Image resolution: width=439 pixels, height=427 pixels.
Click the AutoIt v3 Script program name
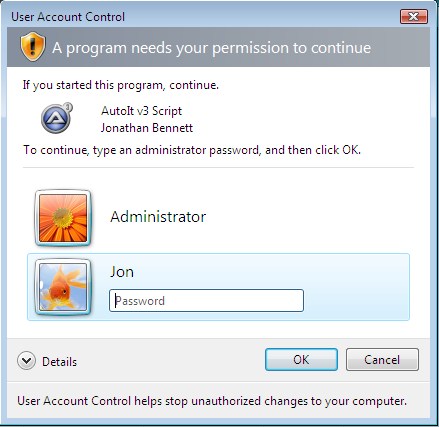tap(141, 111)
